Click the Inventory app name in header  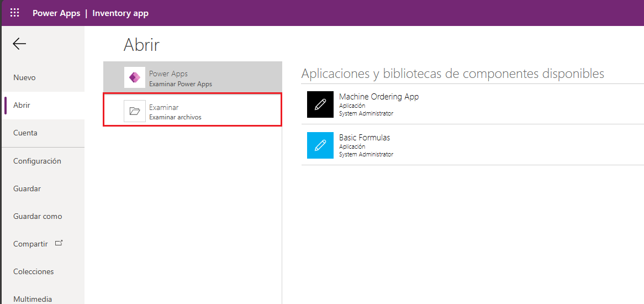120,13
